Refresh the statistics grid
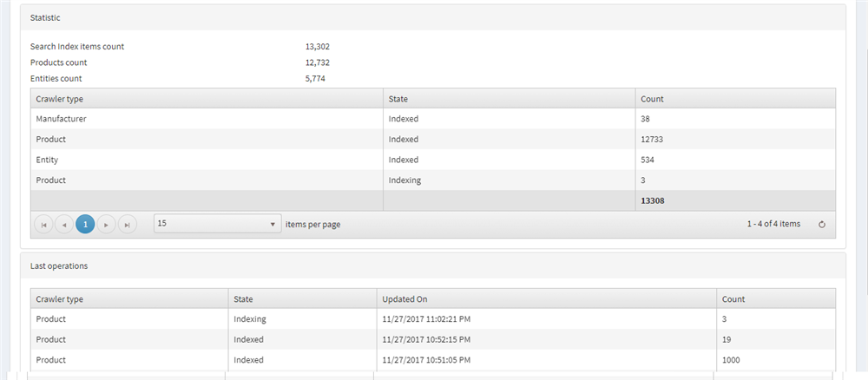The height and width of the screenshot is (380, 868). (x=822, y=225)
